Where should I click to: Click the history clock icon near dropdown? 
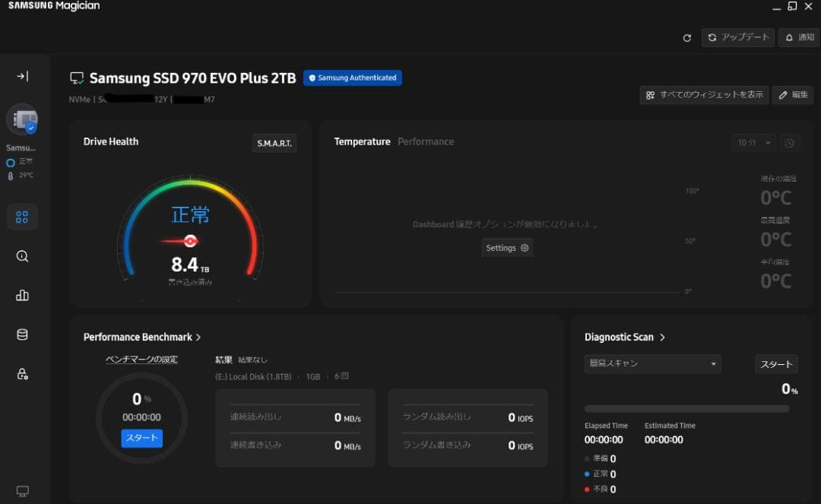790,143
